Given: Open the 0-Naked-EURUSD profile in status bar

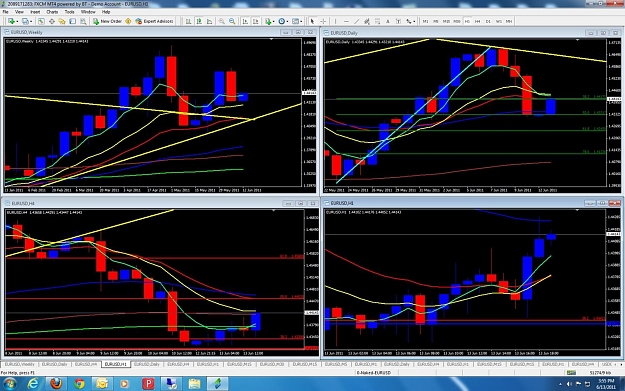Looking at the screenshot, I should (x=373, y=373).
